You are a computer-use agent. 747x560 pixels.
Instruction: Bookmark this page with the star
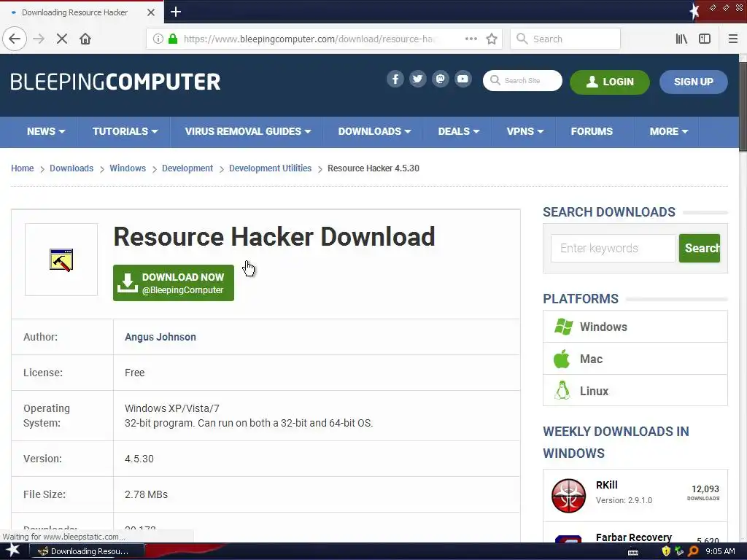[x=492, y=39]
